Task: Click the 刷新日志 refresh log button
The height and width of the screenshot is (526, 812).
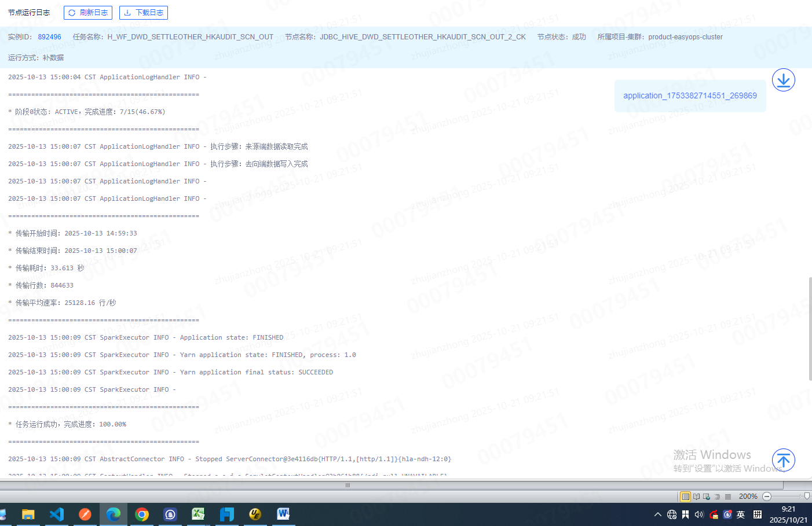Action: click(87, 13)
